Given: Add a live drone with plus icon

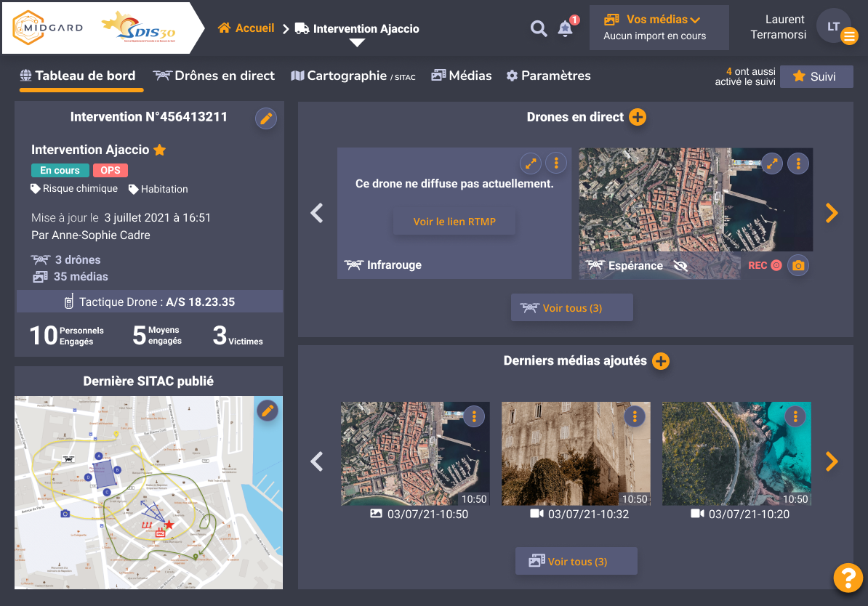Looking at the screenshot, I should tap(638, 117).
